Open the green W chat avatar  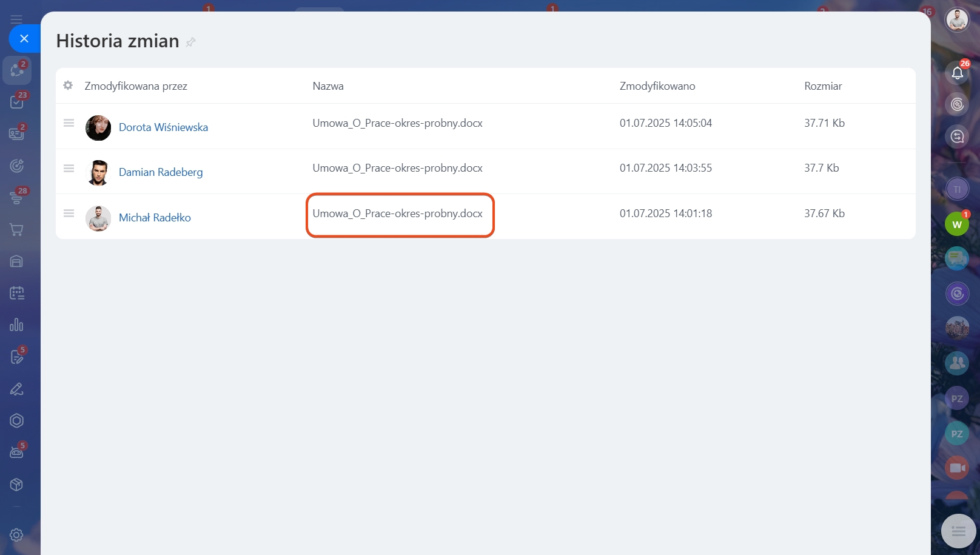(x=957, y=224)
